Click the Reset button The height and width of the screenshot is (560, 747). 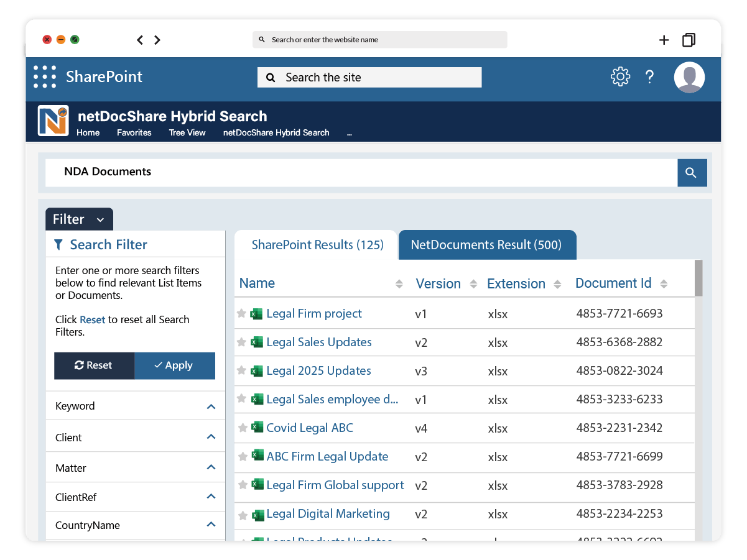[94, 365]
